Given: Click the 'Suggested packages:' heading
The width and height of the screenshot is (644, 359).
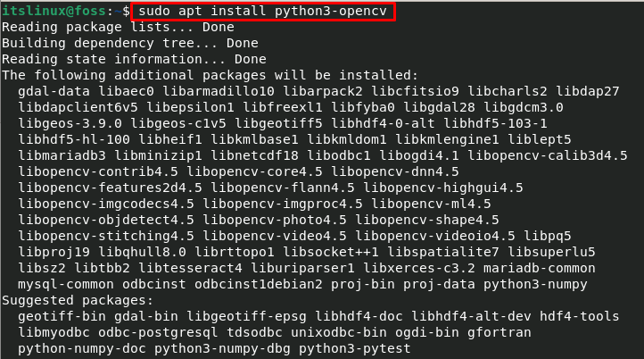Looking at the screenshot, I should point(78,301).
